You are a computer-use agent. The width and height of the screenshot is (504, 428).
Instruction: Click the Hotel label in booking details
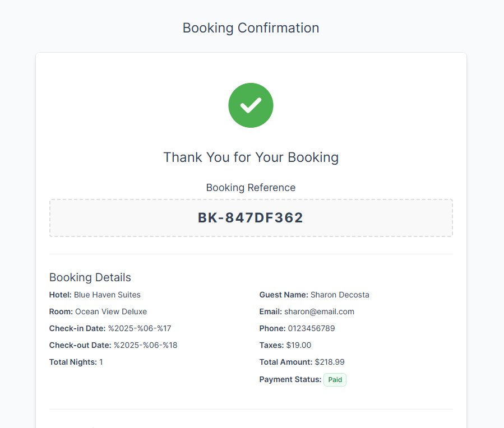[x=61, y=295]
